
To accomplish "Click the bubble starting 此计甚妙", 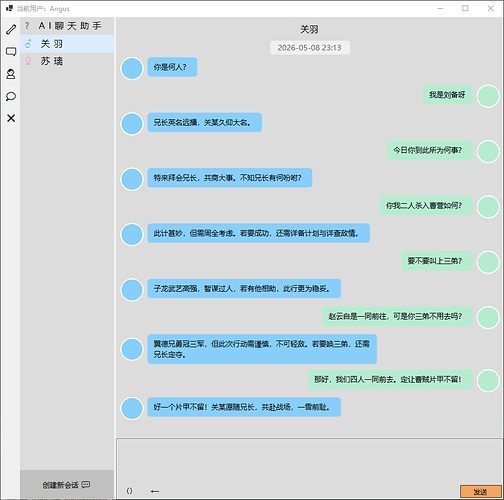I will coord(258,233).
